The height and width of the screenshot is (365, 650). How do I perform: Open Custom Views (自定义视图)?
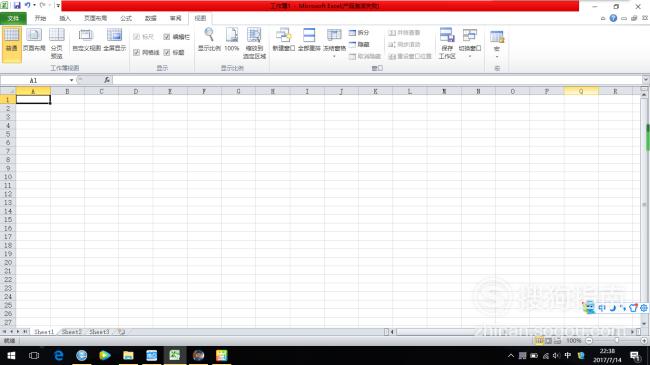click(86, 40)
